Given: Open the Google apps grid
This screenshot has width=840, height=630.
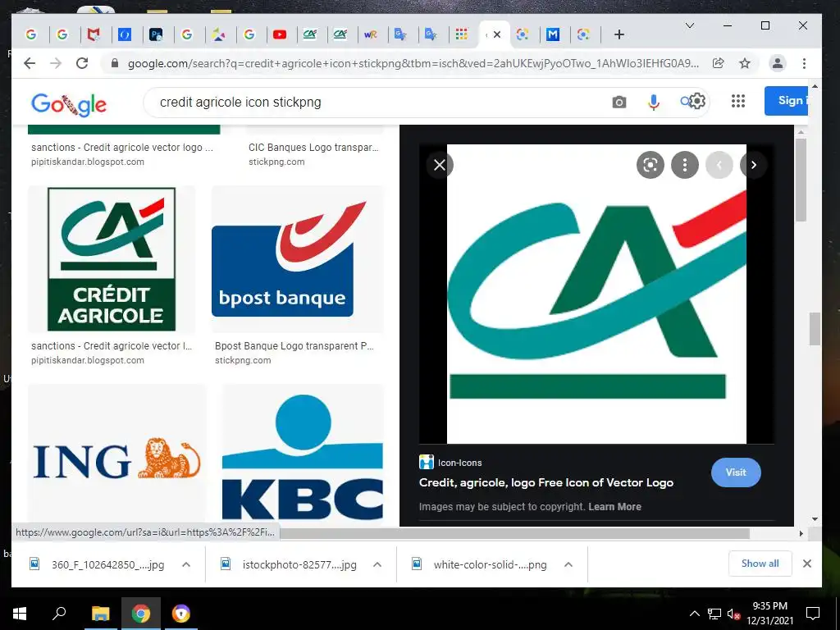Looking at the screenshot, I should (x=738, y=101).
